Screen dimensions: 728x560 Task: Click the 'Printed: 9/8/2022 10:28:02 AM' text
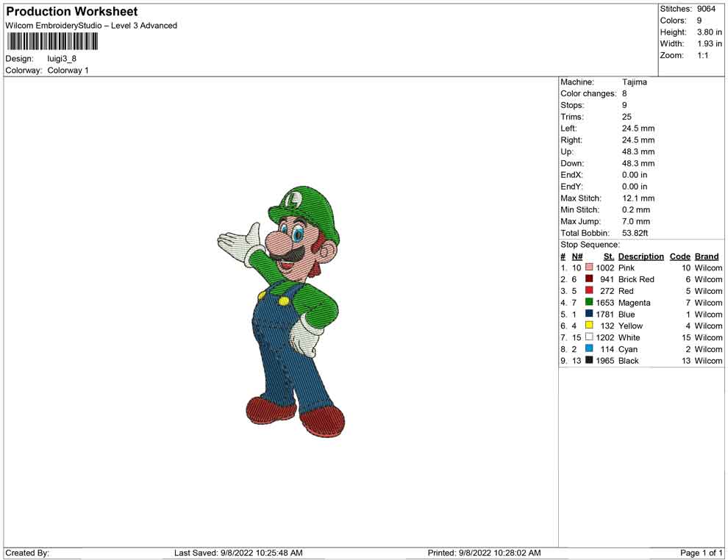485,553
